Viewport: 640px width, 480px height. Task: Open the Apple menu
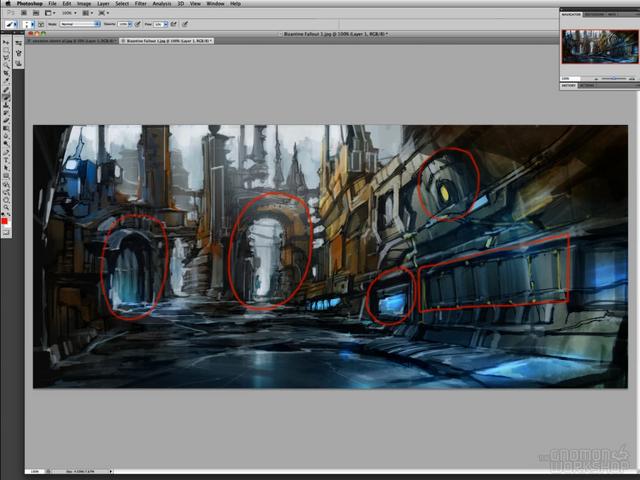(7, 4)
